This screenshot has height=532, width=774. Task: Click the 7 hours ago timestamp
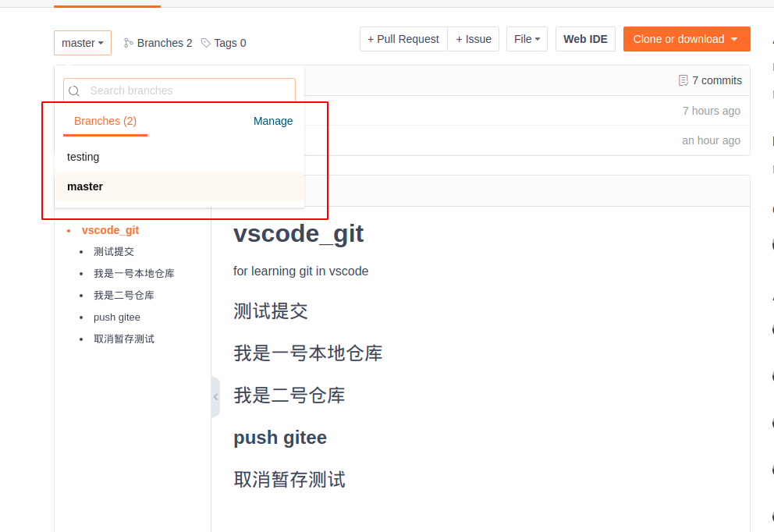(712, 111)
